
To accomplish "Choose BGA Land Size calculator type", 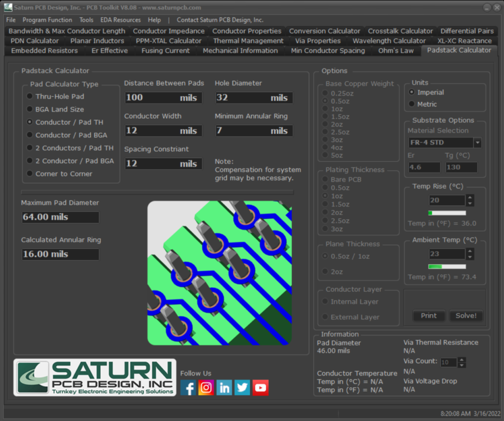I will pyautogui.click(x=30, y=109).
